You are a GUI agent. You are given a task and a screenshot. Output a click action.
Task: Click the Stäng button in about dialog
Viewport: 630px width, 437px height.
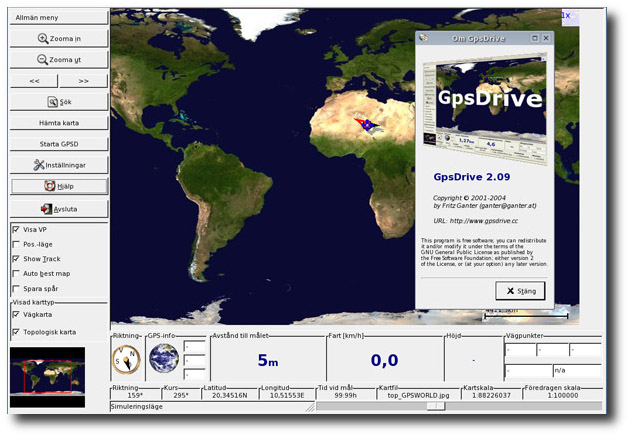[520, 291]
